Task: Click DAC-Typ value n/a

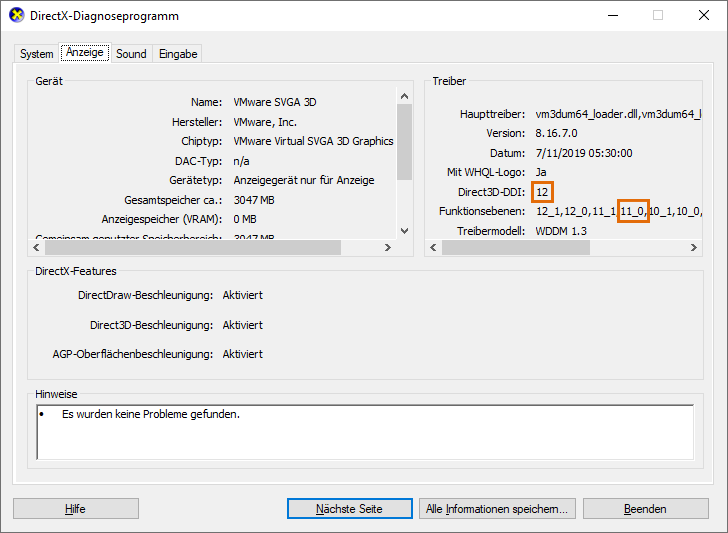Action: pos(241,161)
